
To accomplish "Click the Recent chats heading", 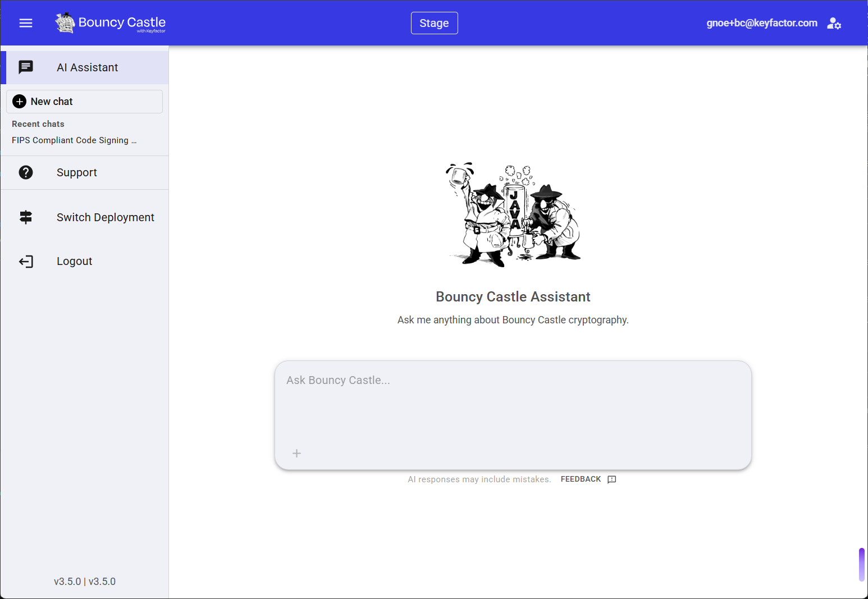I will pyautogui.click(x=38, y=124).
